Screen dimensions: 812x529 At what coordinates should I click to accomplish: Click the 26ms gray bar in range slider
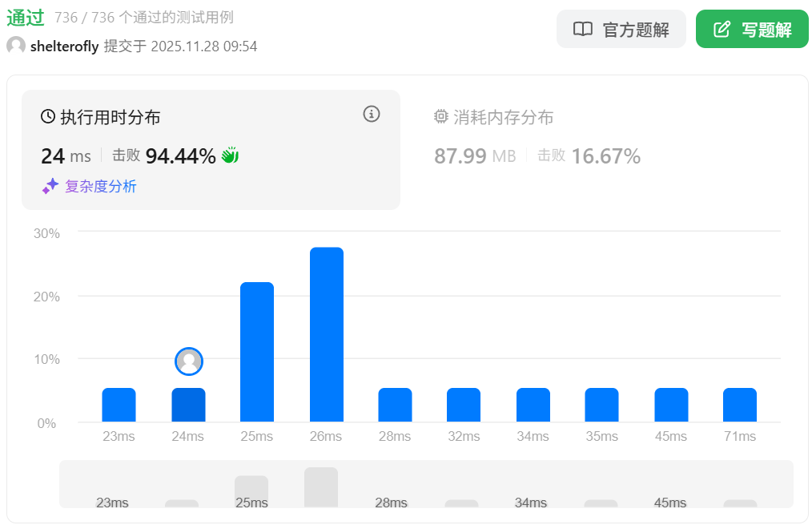(x=321, y=487)
